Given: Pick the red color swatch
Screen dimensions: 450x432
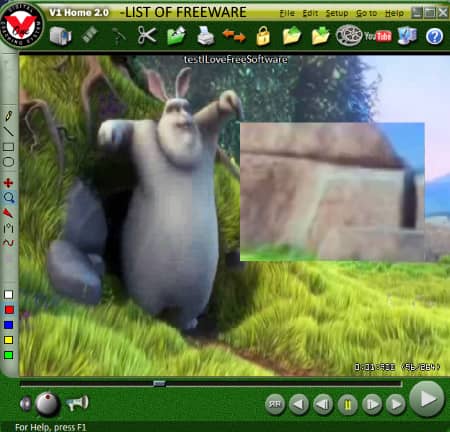Looking at the screenshot, I should (x=9, y=310).
